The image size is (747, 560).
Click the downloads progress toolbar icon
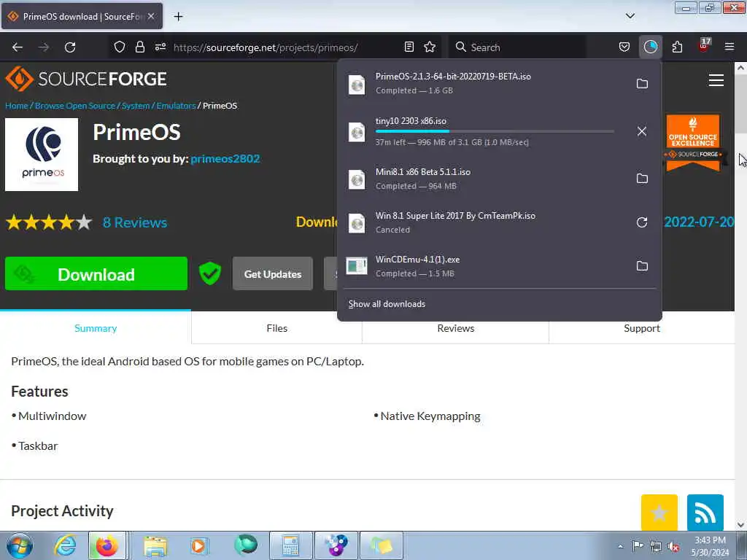(x=650, y=47)
